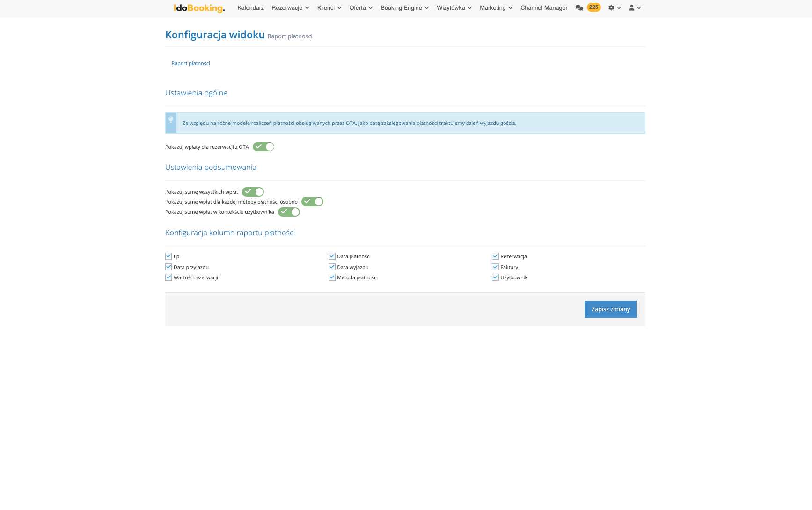Click the 225 notifications badge

593,7
